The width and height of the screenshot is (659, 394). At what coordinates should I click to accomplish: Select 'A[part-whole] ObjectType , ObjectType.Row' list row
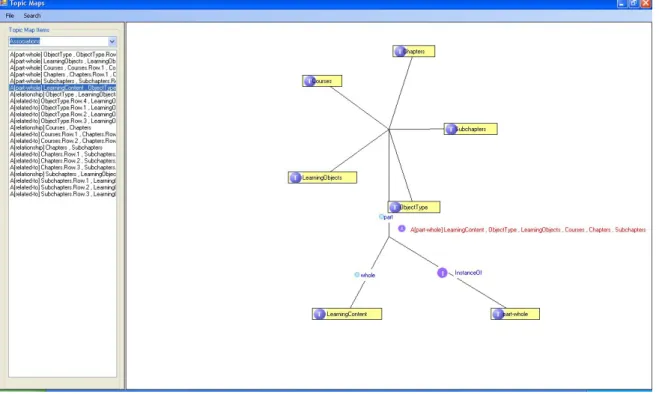point(63,55)
